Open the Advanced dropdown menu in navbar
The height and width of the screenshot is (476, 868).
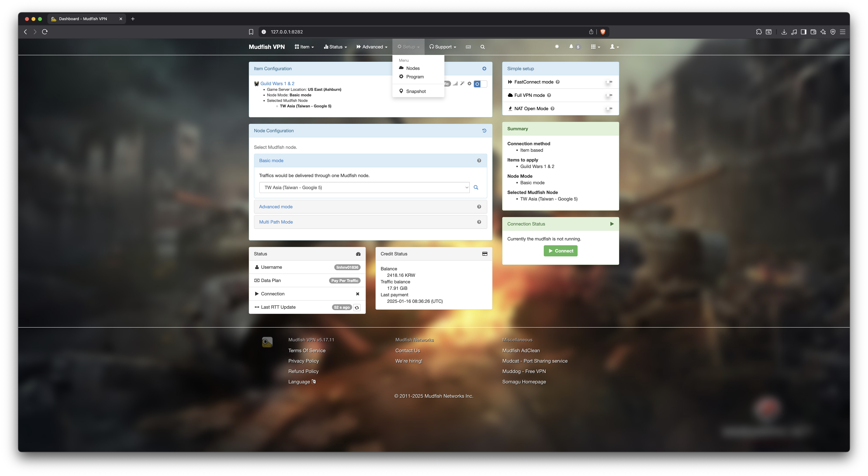[x=372, y=47]
